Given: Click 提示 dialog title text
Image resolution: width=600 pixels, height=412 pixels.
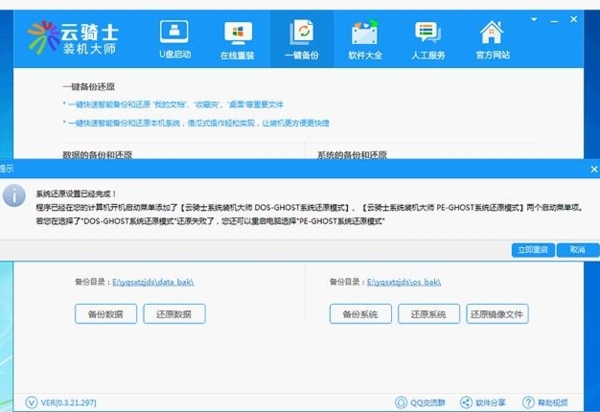Looking at the screenshot, I should pos(7,169).
